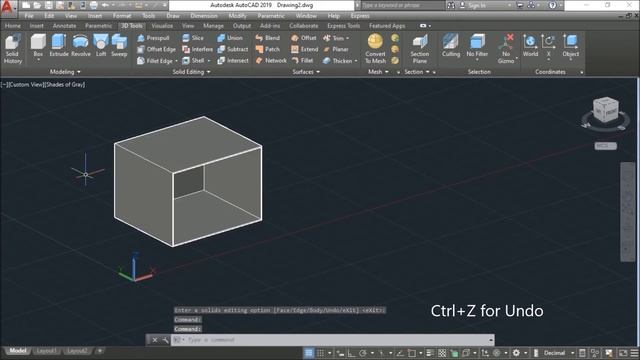Switch to the Visualize ribbon tab

coord(162,26)
